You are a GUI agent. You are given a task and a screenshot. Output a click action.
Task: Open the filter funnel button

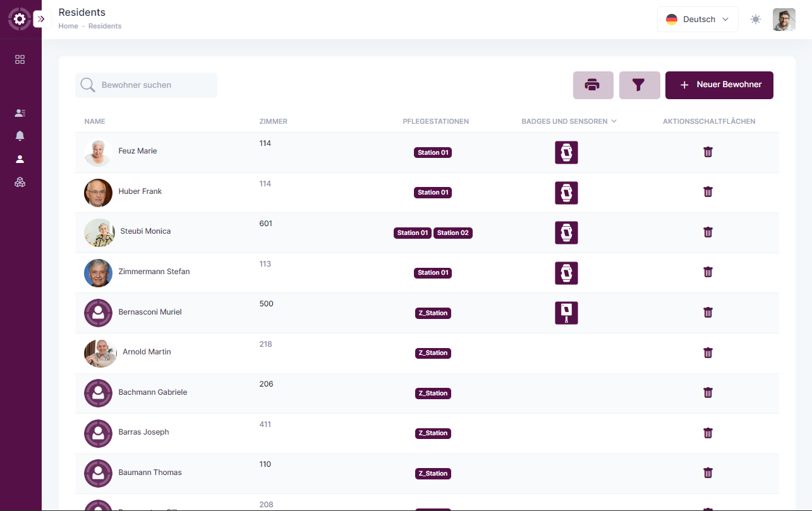(x=639, y=85)
